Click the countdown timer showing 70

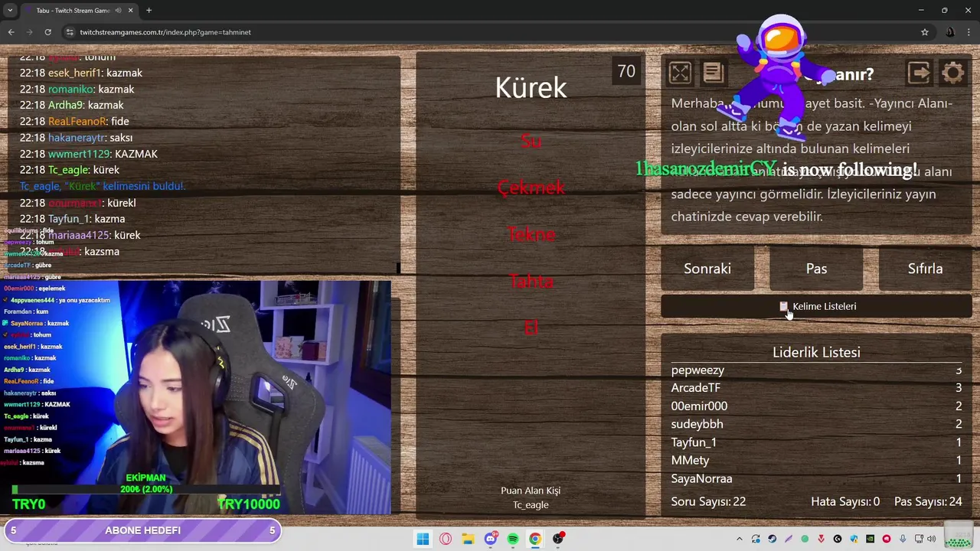(x=626, y=71)
